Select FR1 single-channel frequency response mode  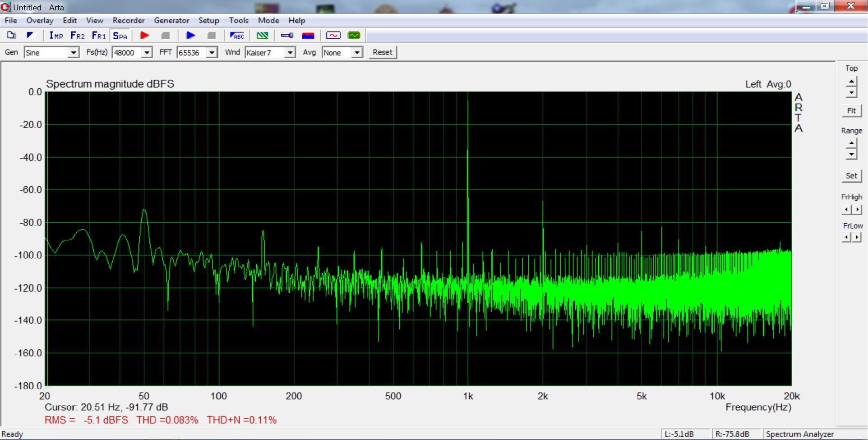(98, 35)
